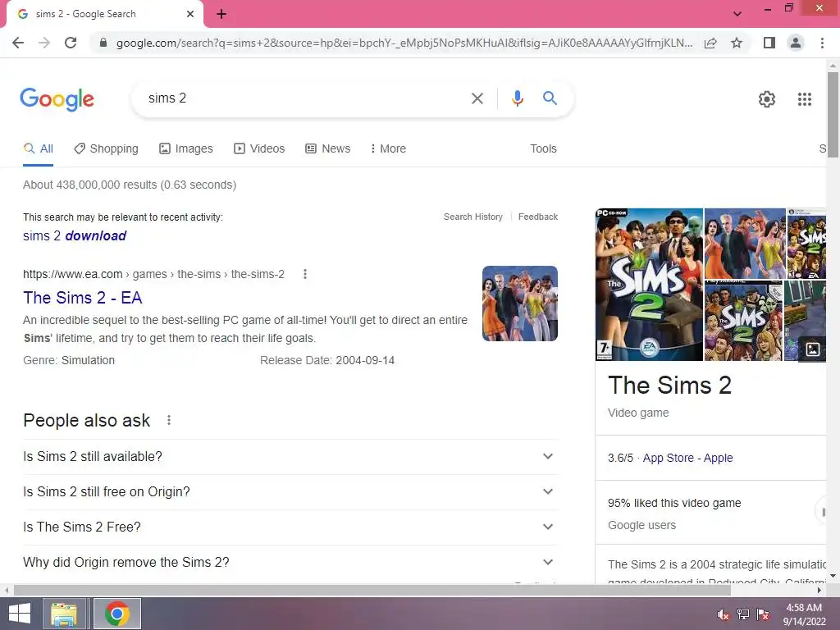The image size is (840, 630).
Task: Switch to the News tab
Action: (328, 148)
